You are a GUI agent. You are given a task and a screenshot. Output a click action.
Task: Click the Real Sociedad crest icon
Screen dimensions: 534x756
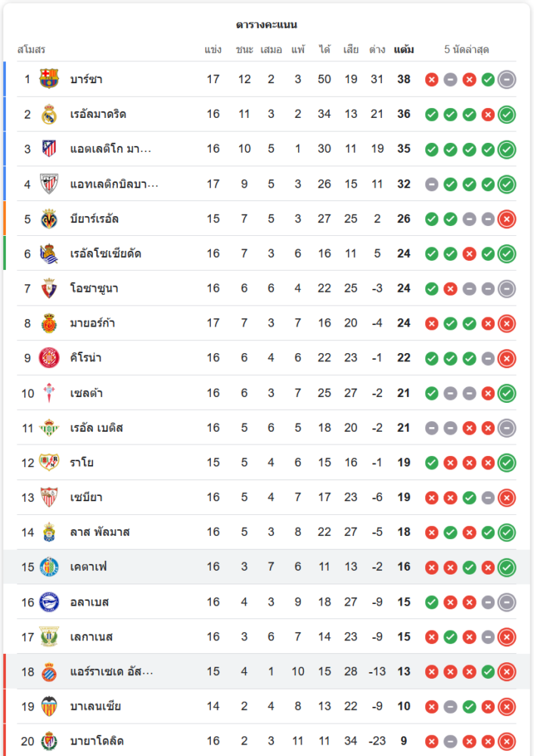[x=49, y=253]
